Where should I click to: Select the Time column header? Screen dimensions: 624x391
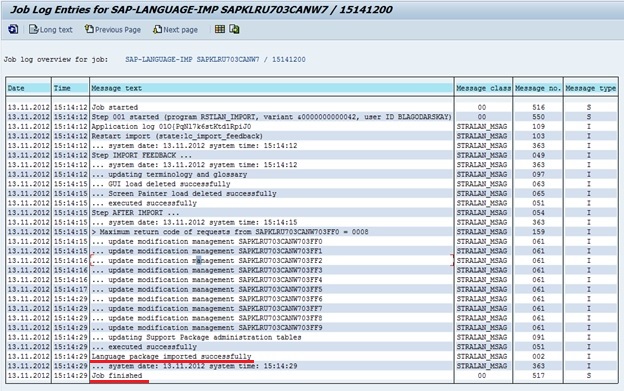coord(70,88)
